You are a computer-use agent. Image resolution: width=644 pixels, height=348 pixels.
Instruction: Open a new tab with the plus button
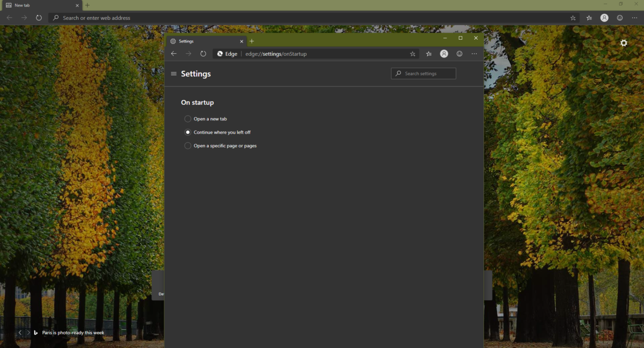252,41
